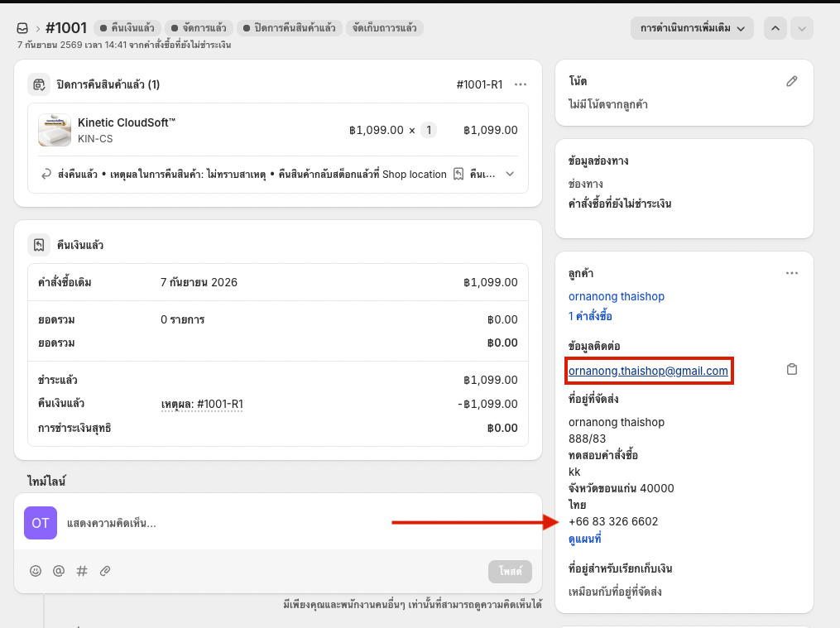Mention a staff member with the @ icon
840x628 pixels.
(x=59, y=571)
